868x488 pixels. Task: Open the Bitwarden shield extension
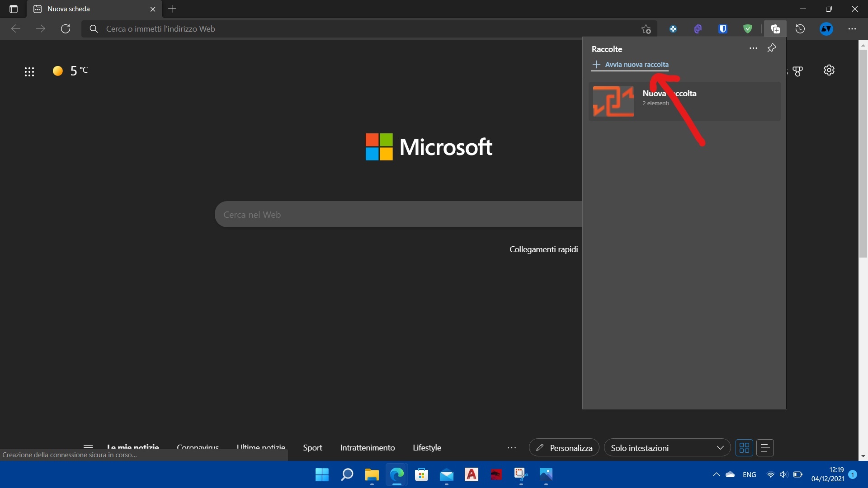pos(723,29)
